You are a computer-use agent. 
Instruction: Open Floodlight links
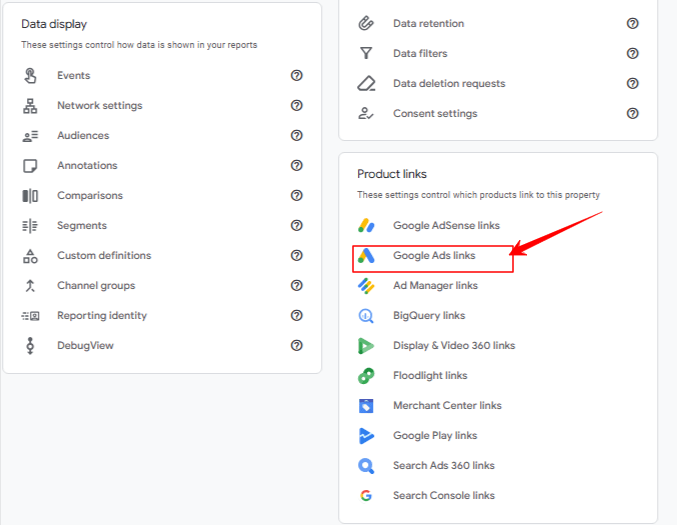tap(430, 376)
